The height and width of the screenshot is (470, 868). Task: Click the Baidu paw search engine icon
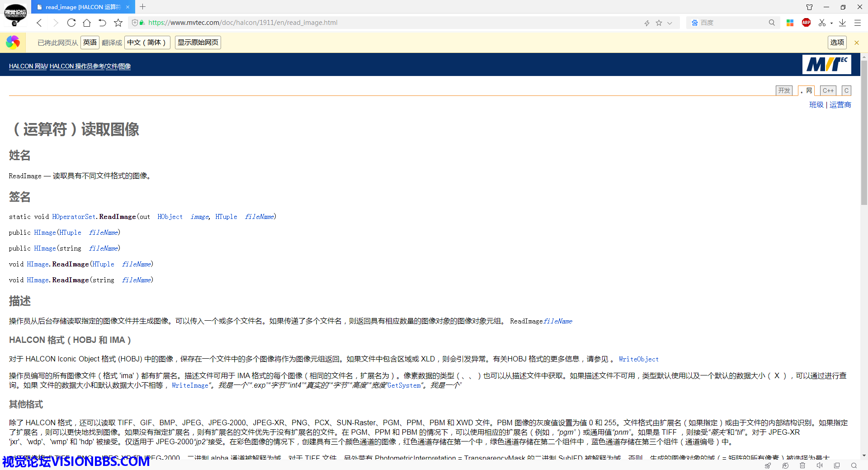click(695, 23)
